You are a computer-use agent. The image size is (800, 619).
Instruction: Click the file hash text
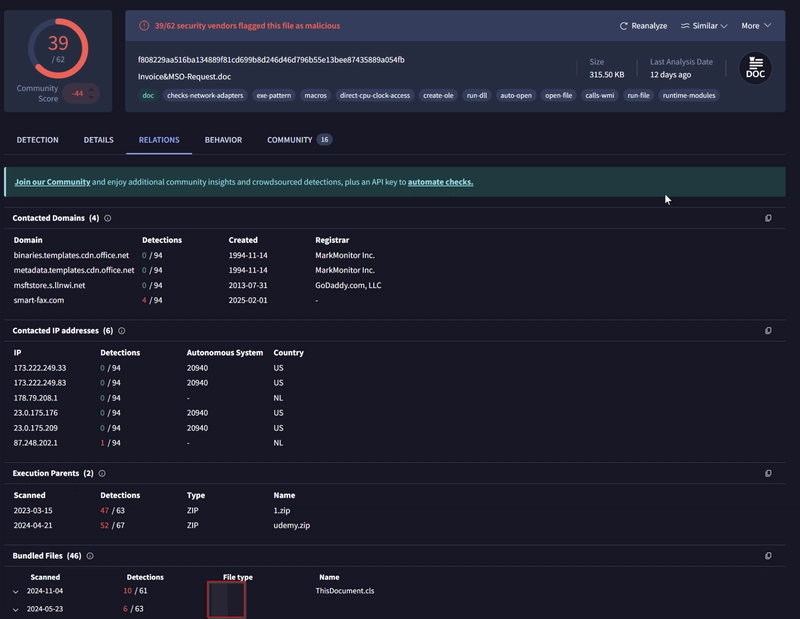(x=271, y=60)
